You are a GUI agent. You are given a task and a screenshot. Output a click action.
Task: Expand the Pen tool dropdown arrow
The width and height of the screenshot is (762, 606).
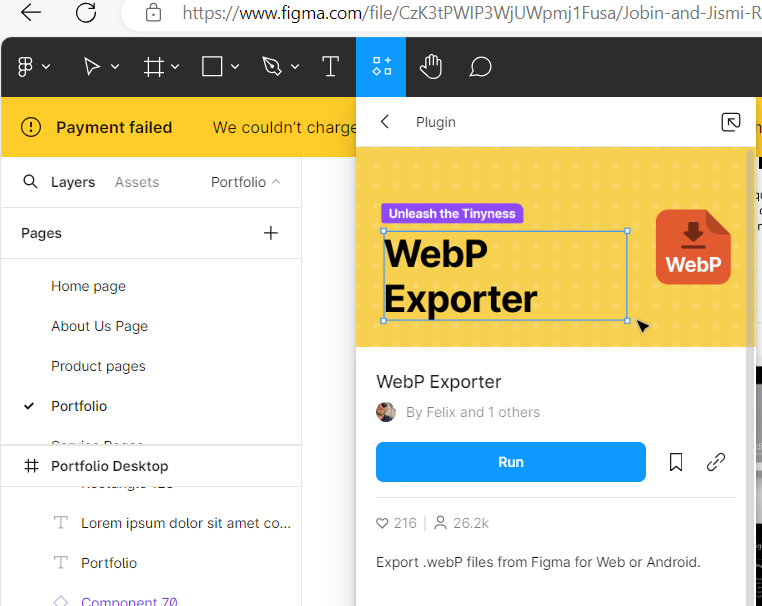coord(294,67)
